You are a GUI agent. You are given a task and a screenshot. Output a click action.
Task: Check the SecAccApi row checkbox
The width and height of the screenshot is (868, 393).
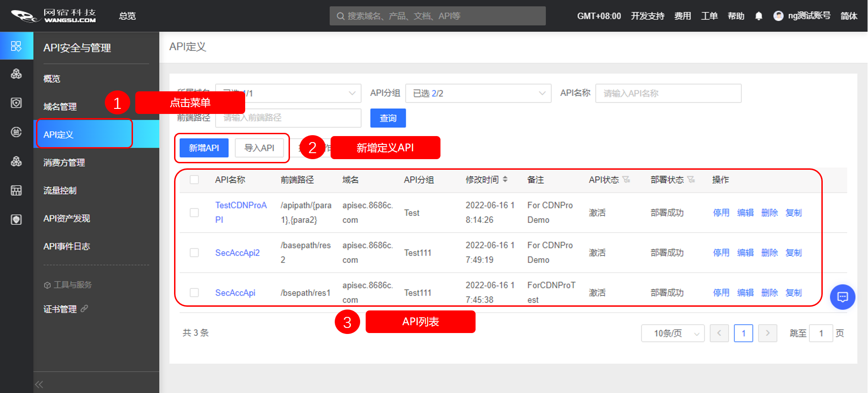(194, 293)
